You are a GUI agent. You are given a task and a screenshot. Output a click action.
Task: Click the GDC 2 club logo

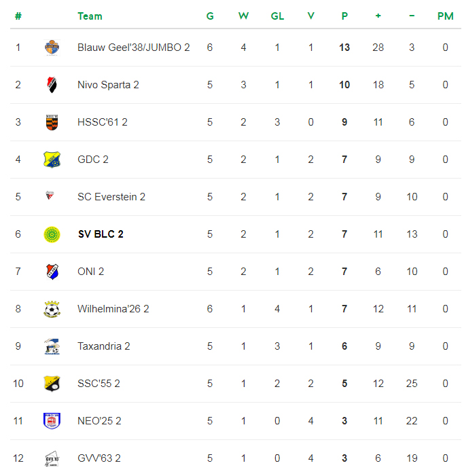pyautogui.click(x=52, y=160)
